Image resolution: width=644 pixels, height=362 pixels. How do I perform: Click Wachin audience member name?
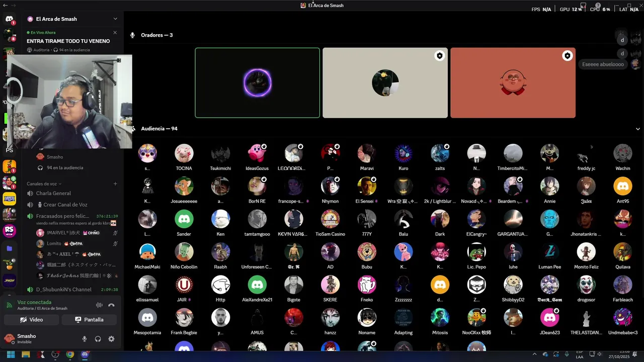click(623, 168)
